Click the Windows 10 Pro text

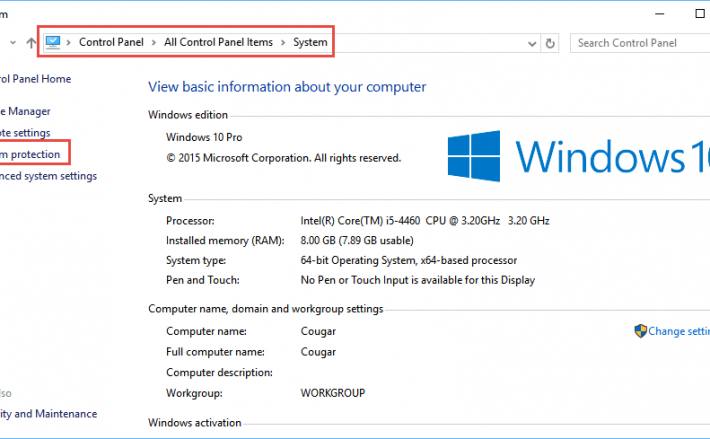click(204, 137)
